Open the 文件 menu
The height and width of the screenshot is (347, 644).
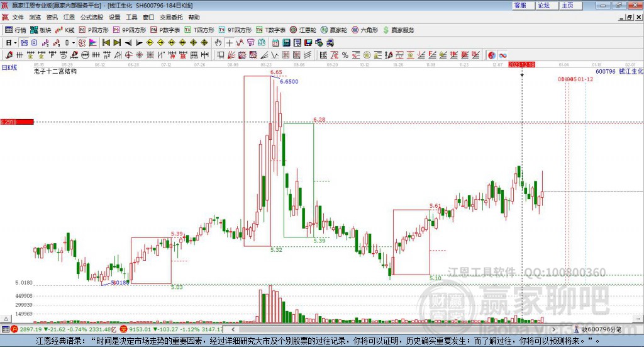pyautogui.click(x=18, y=17)
